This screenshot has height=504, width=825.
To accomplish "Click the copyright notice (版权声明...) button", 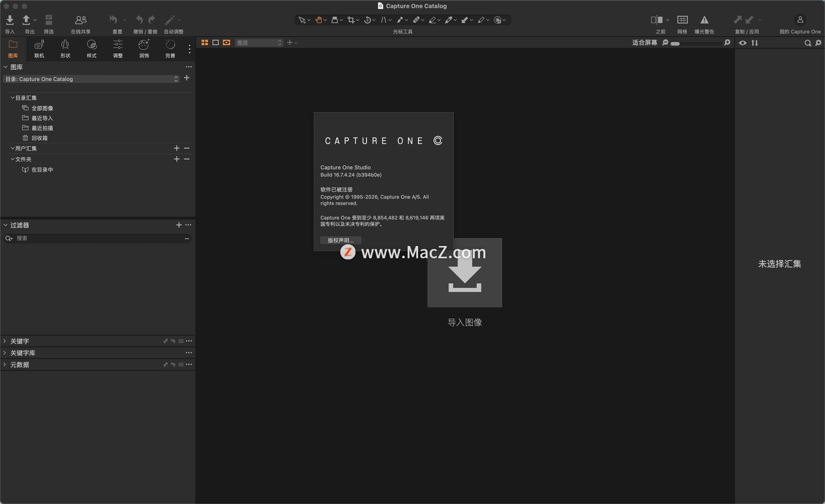I will (x=340, y=240).
